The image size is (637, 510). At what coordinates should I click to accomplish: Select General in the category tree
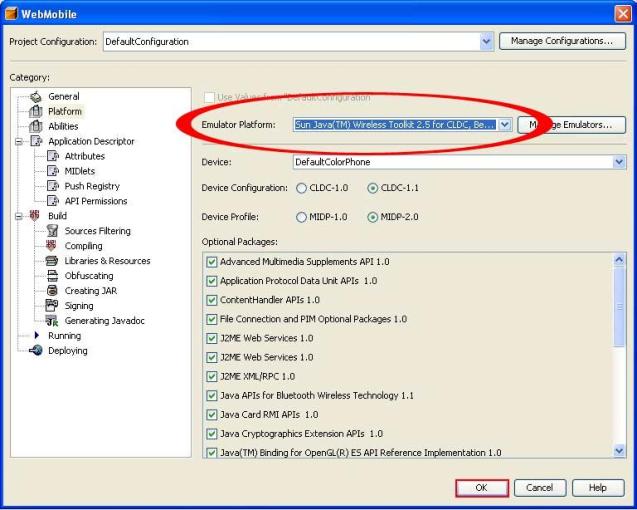point(64,96)
